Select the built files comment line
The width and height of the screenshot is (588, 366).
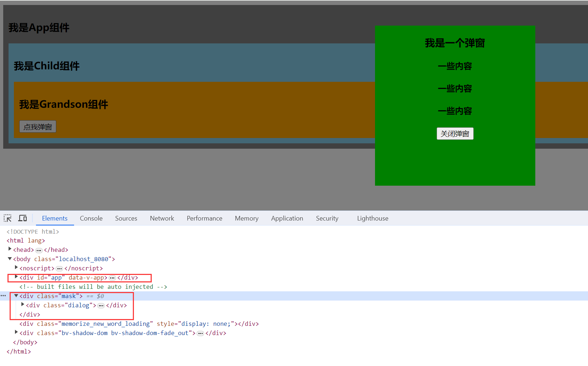point(93,287)
